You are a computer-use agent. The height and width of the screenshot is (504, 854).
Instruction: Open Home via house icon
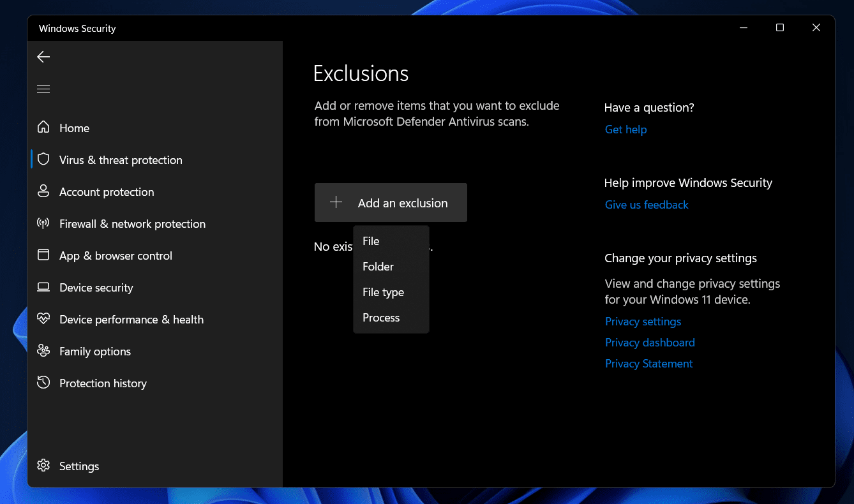point(43,128)
